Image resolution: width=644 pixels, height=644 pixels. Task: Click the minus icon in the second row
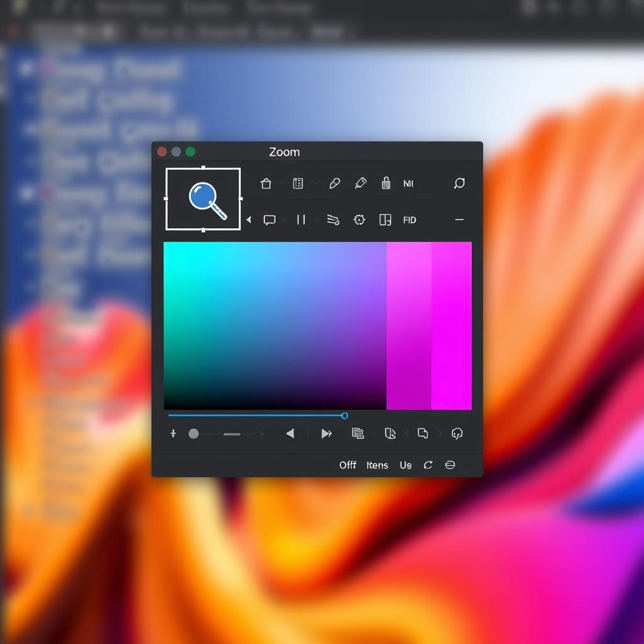(459, 219)
